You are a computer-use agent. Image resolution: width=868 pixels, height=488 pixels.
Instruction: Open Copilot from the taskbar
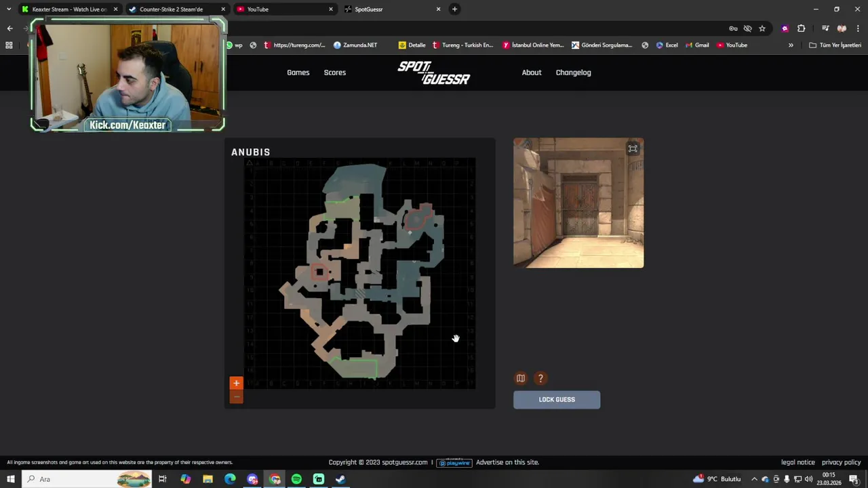tap(186, 479)
